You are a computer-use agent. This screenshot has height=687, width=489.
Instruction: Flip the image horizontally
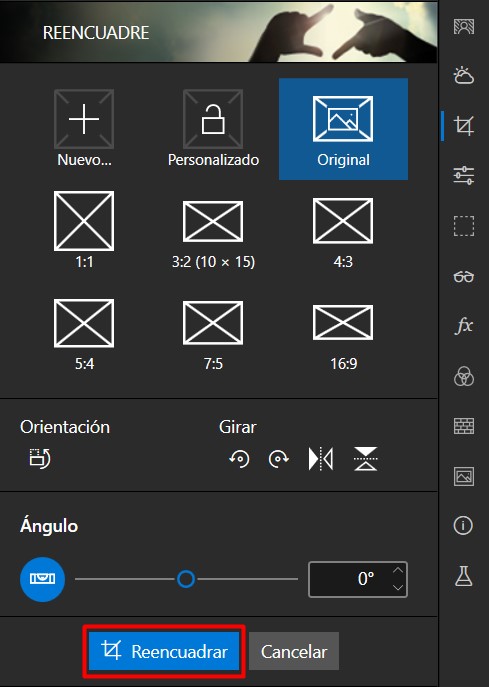(x=321, y=459)
